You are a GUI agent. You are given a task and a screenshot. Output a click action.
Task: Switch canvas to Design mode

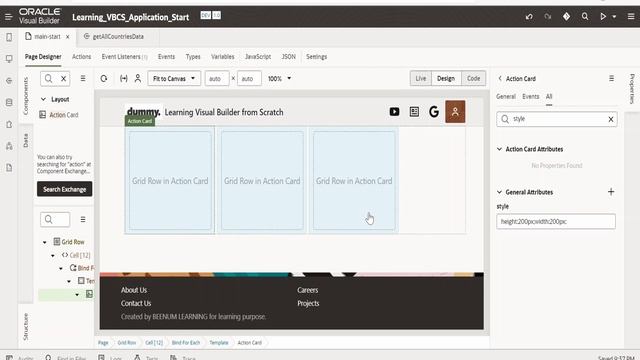[446, 78]
